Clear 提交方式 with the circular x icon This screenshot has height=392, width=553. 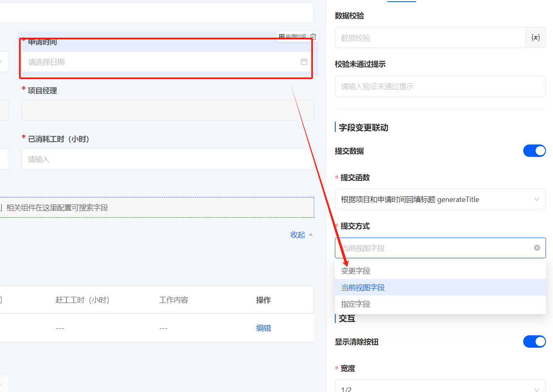(x=537, y=248)
